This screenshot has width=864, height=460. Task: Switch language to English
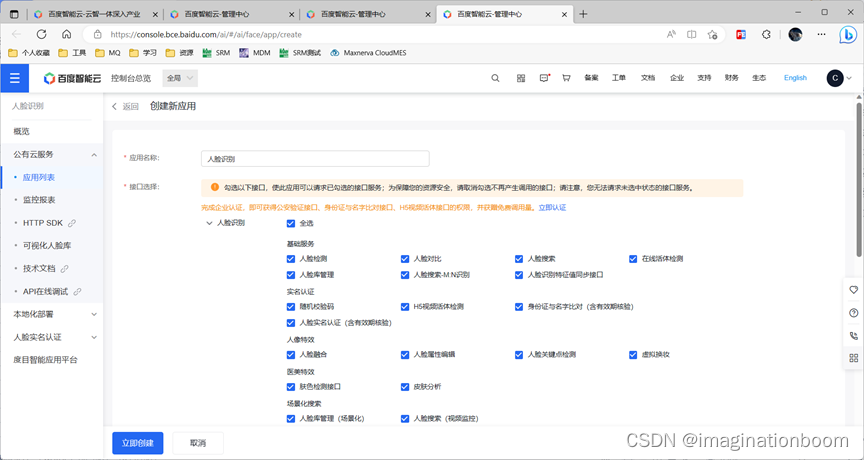(x=795, y=78)
